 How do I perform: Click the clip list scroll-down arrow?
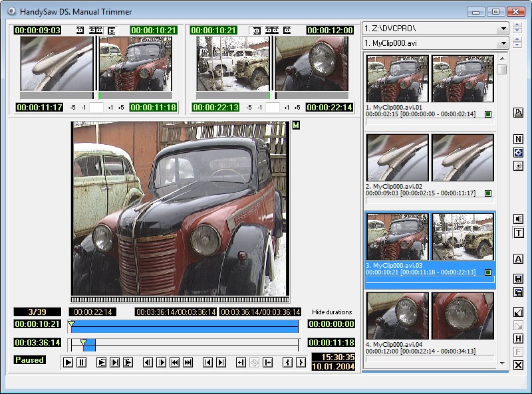[x=502, y=363]
